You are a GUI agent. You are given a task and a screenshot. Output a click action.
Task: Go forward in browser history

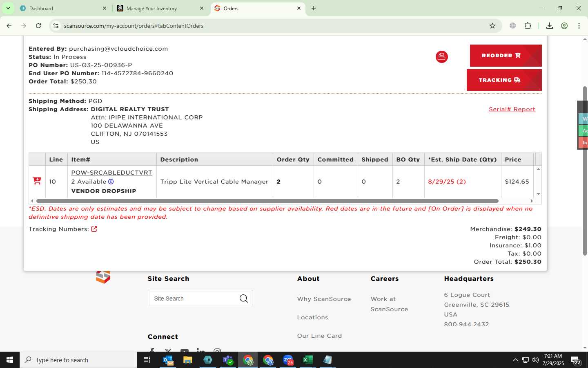[24, 26]
